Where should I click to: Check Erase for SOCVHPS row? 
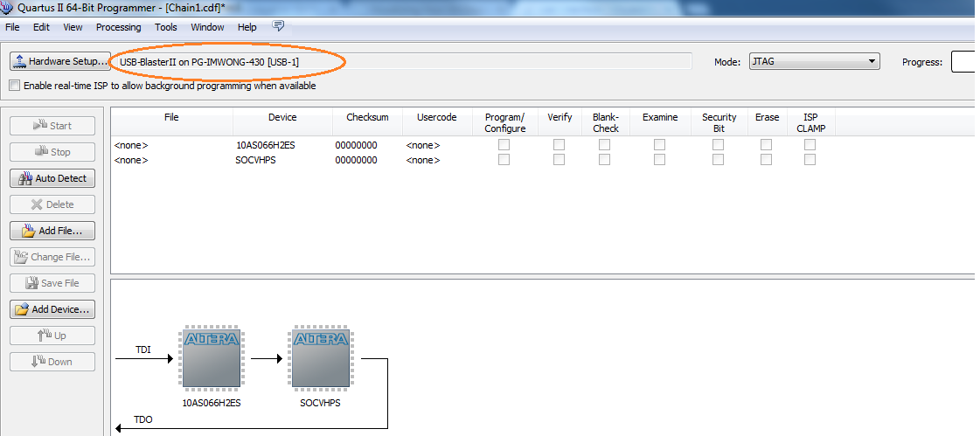(766, 159)
